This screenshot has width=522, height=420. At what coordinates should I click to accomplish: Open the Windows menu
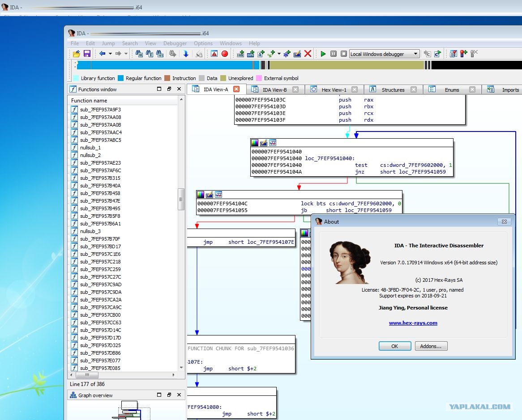(x=231, y=43)
